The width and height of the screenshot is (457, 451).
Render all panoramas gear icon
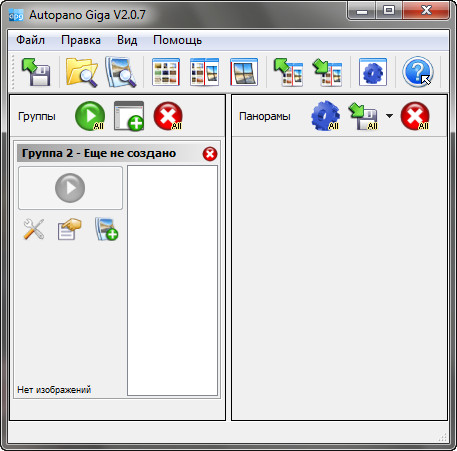point(325,116)
